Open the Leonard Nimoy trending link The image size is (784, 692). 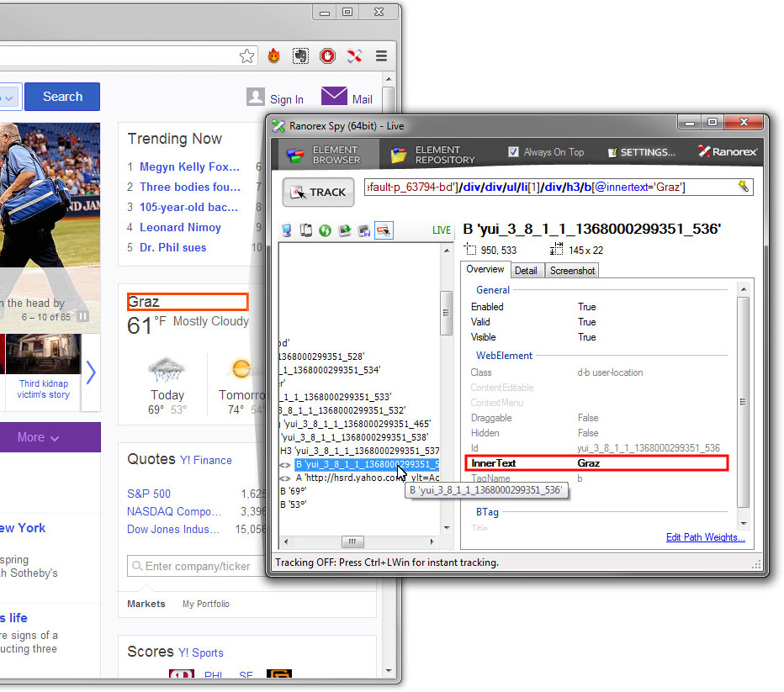click(x=180, y=227)
